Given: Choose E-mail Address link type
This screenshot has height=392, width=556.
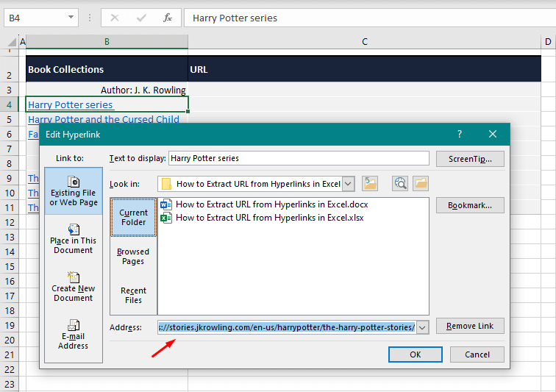Looking at the screenshot, I should tap(74, 335).
